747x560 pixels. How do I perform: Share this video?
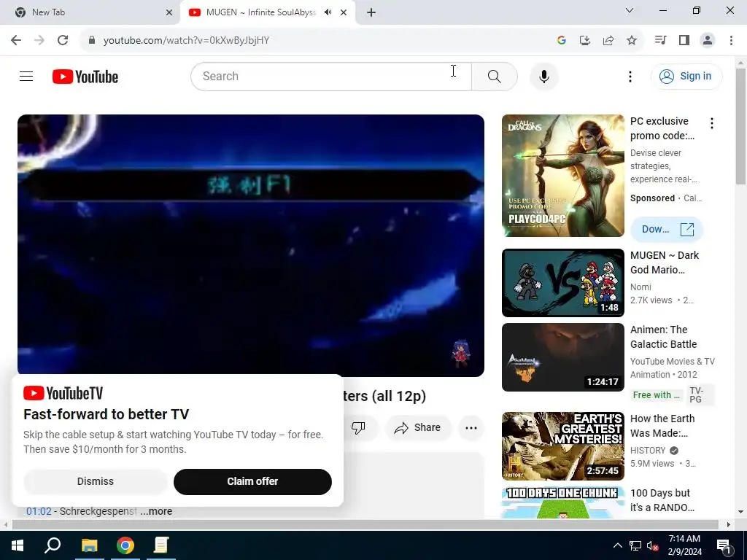[x=418, y=427]
